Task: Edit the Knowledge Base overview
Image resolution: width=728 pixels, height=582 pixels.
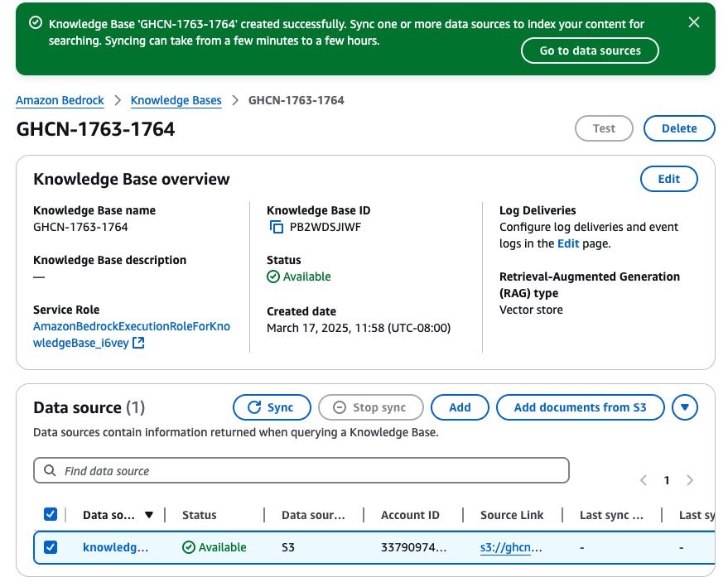Action: point(669,179)
